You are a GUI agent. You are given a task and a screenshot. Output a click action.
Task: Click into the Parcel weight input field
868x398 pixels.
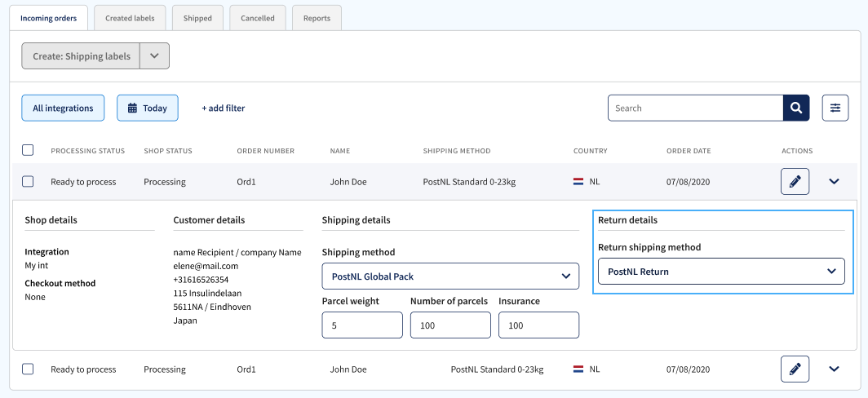click(x=362, y=325)
